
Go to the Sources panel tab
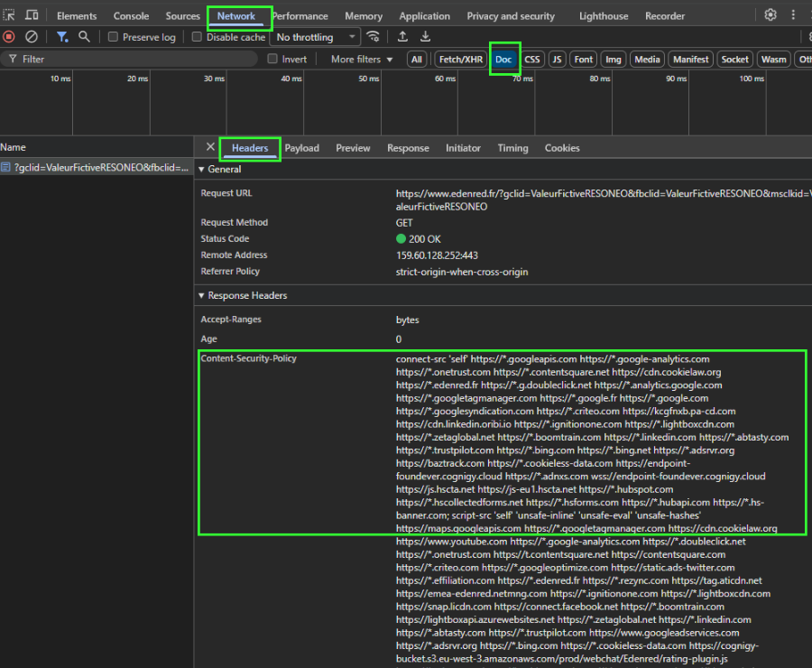[x=182, y=16]
